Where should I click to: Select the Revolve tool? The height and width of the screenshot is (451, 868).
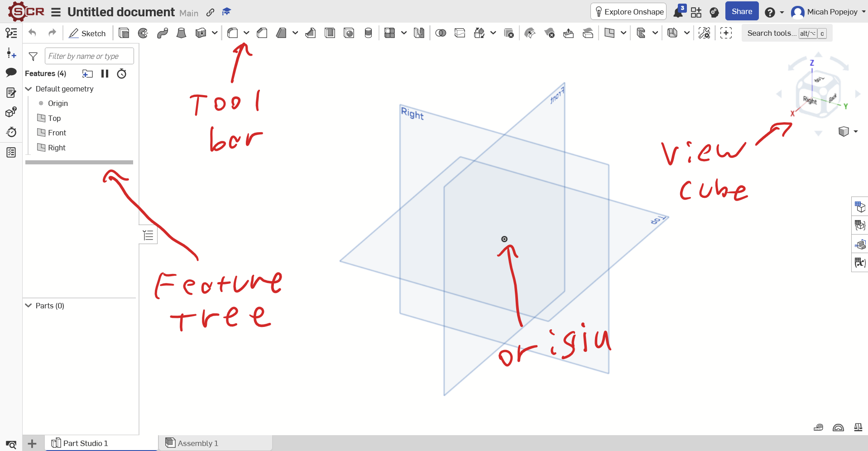pyautogui.click(x=143, y=33)
